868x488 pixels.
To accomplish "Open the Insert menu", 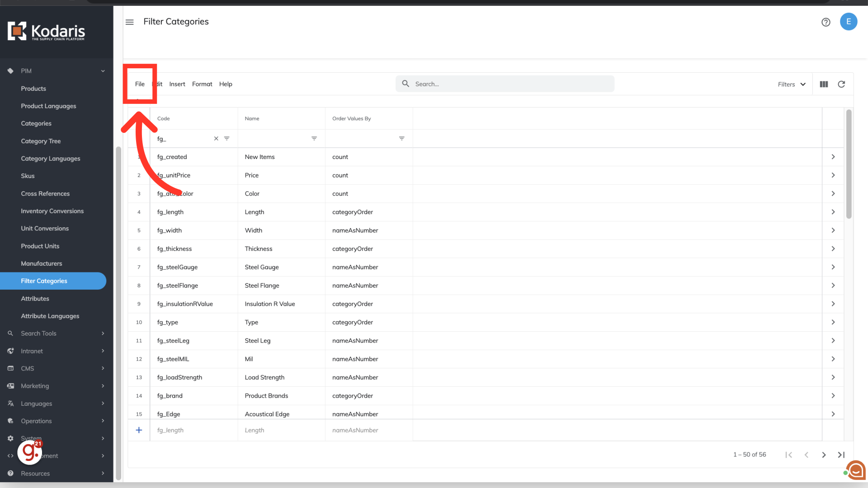I will 177,84.
